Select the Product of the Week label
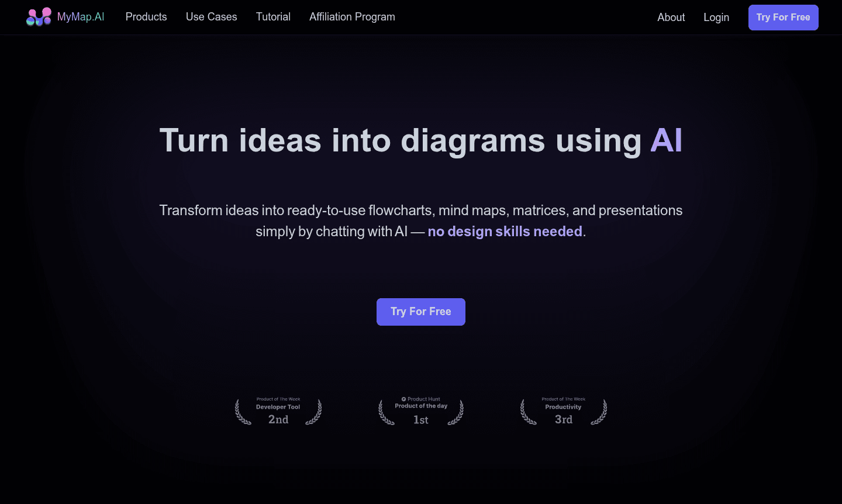Viewport: 842px width, 504px height. 278,399
